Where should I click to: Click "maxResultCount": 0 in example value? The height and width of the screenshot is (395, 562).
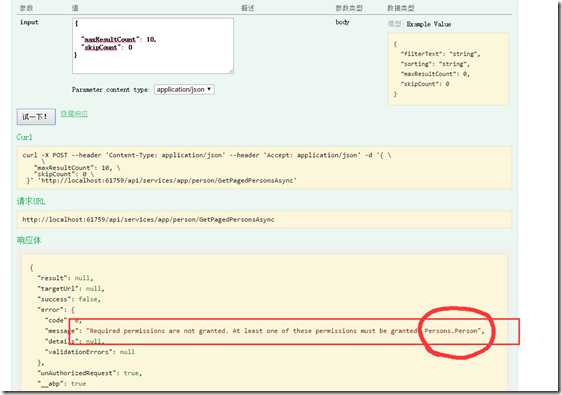pyautogui.click(x=435, y=74)
